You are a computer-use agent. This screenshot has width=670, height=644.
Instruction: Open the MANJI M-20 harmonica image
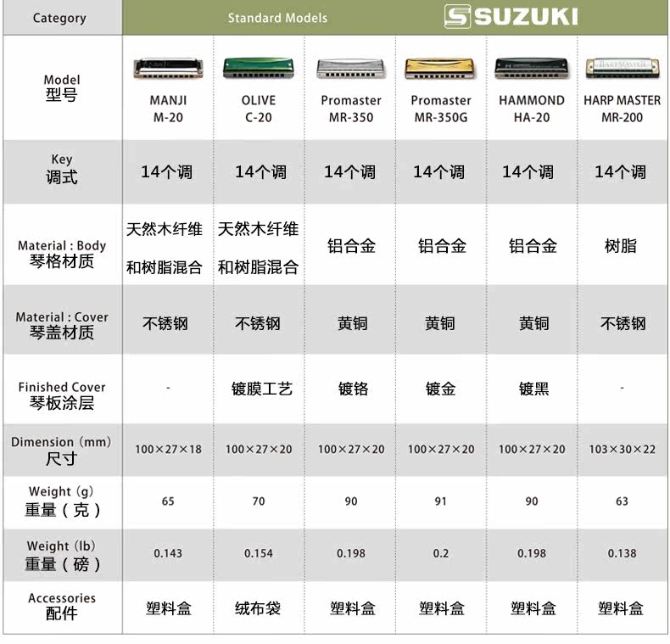click(168, 69)
